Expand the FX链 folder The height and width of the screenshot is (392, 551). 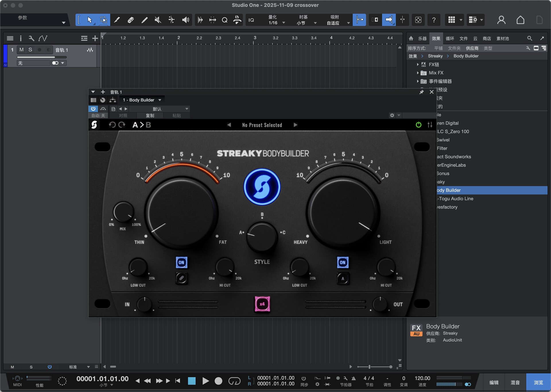[x=418, y=65]
